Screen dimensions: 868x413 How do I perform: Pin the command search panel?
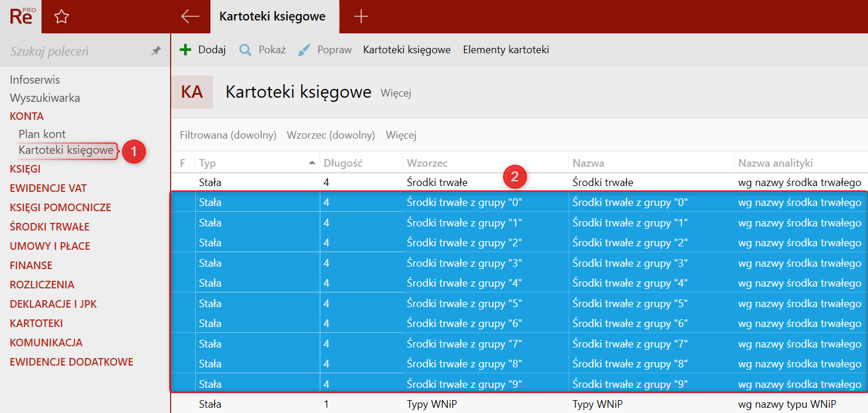click(x=155, y=51)
